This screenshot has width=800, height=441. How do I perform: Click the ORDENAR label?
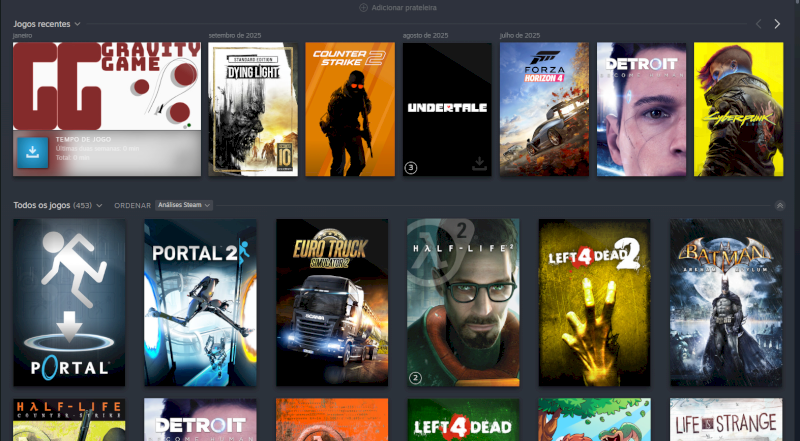click(x=133, y=206)
